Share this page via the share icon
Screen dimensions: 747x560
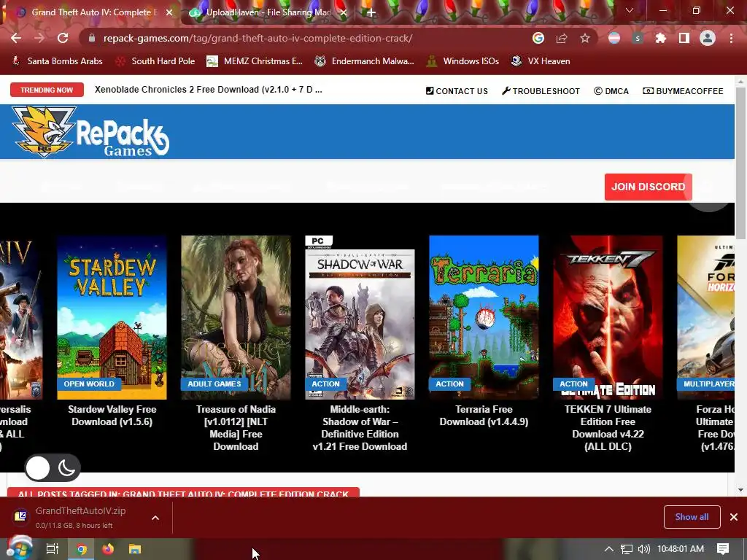pyautogui.click(x=562, y=38)
